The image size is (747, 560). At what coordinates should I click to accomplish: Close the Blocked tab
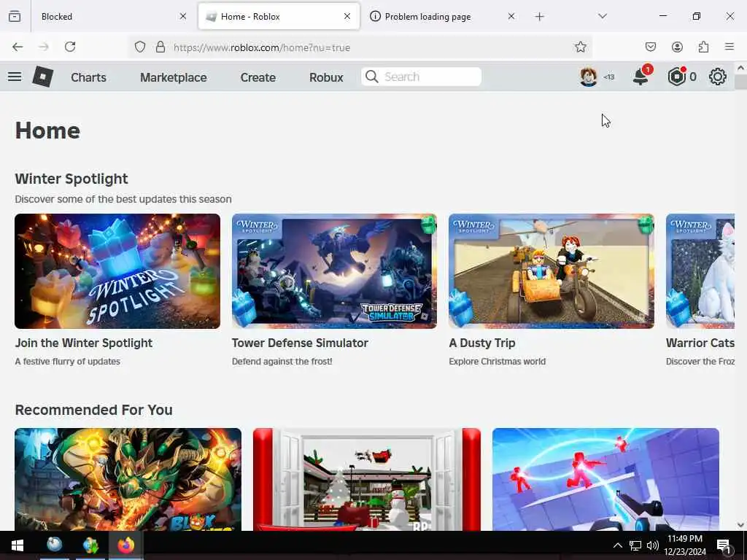pos(183,16)
